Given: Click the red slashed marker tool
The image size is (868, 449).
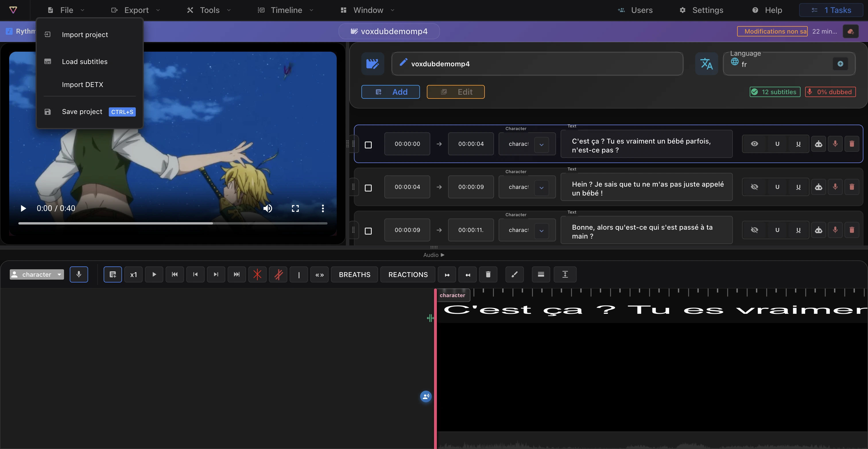Looking at the screenshot, I should tap(278, 274).
